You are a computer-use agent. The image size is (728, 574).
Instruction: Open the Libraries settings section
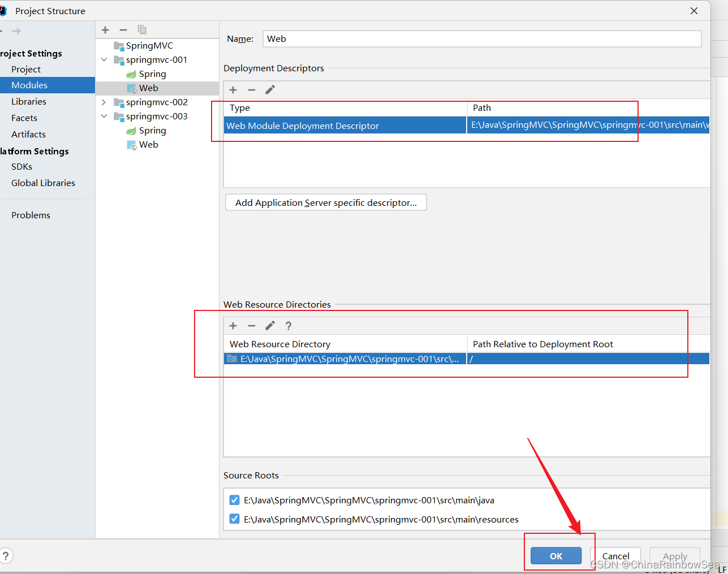click(29, 102)
